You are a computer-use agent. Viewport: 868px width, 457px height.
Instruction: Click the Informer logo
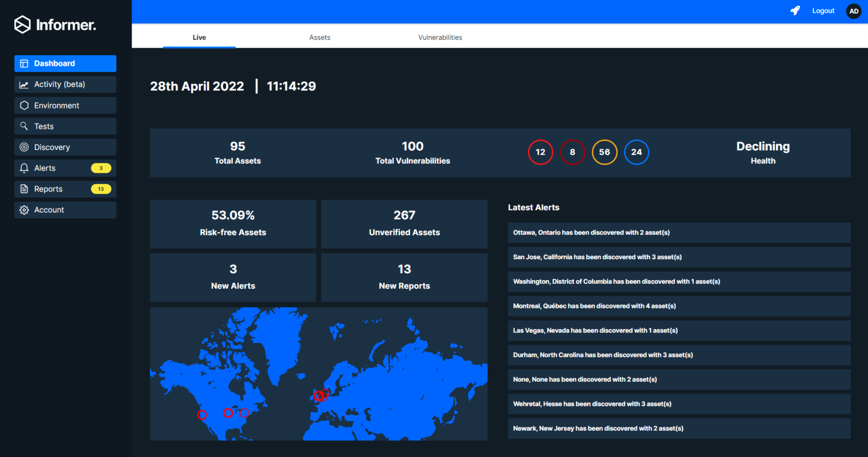(55, 25)
